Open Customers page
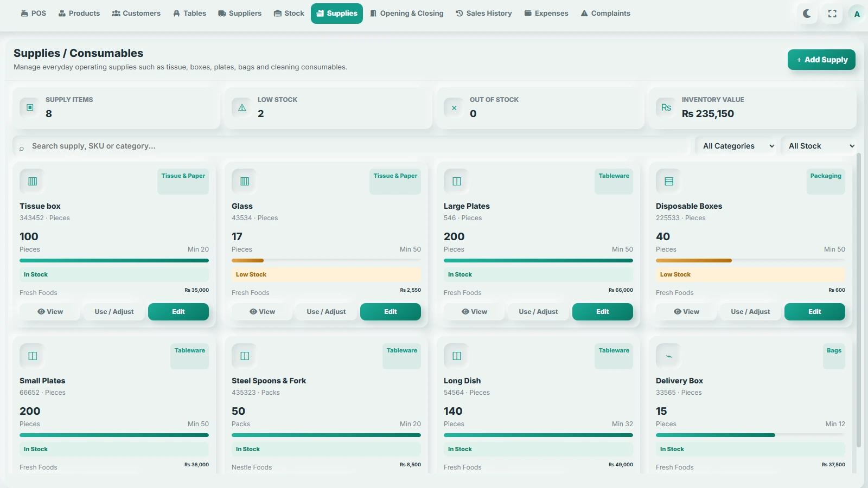The height and width of the screenshot is (488, 868). coord(136,13)
